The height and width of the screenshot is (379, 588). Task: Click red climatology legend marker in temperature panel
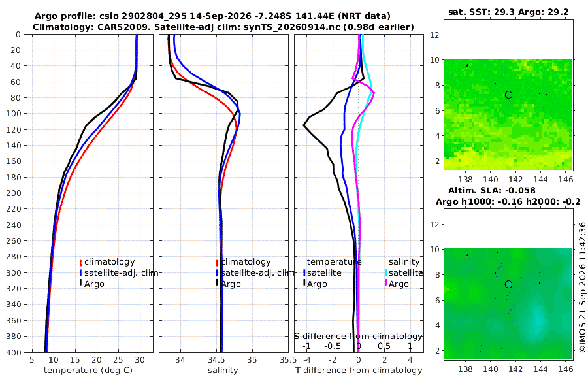click(x=80, y=262)
